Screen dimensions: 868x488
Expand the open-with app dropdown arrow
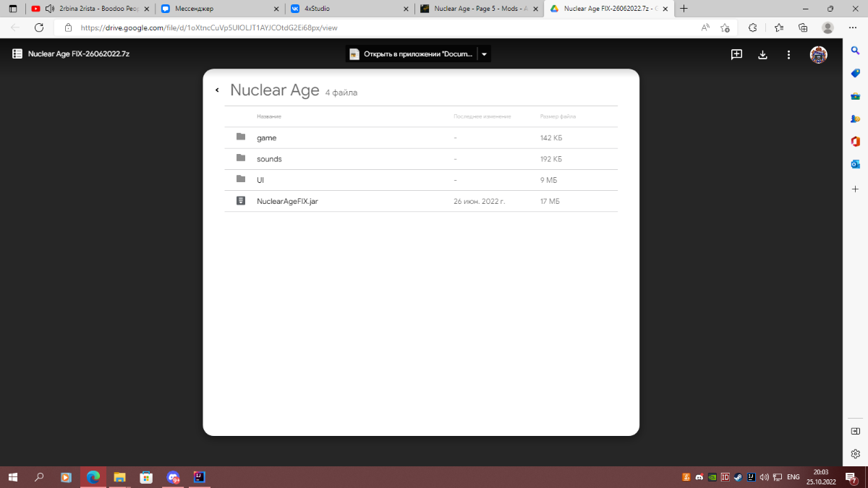coord(485,54)
